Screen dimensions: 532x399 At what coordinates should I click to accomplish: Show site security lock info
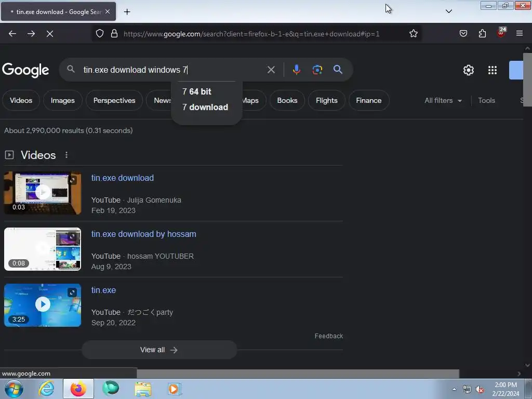114,34
